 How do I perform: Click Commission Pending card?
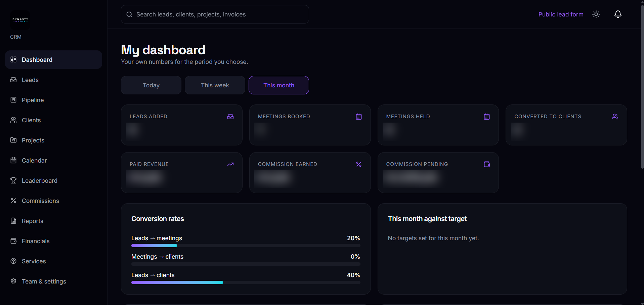pos(438,173)
